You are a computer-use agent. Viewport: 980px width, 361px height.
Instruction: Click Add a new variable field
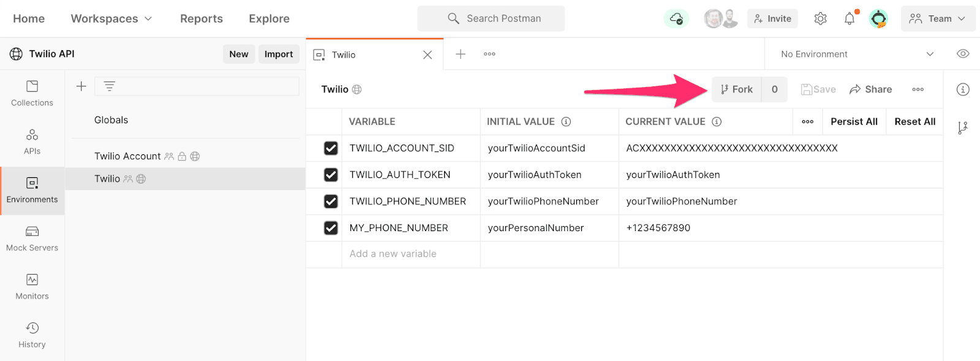click(x=411, y=254)
